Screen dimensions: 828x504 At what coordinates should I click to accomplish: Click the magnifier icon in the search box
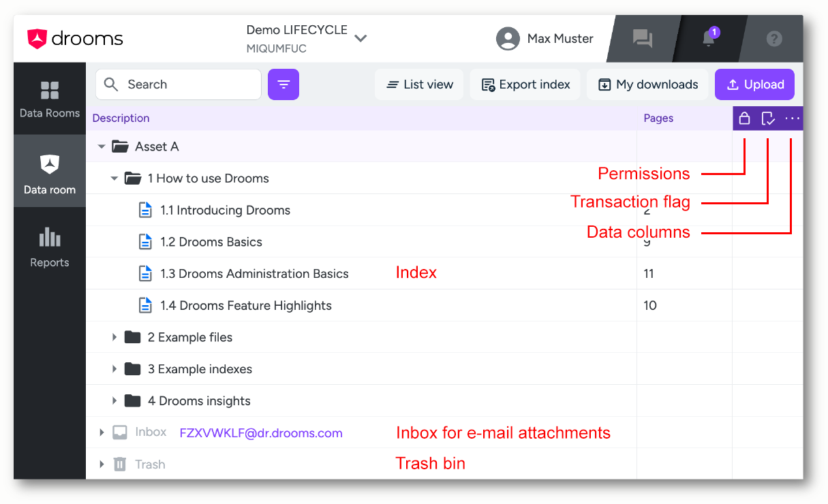111,84
